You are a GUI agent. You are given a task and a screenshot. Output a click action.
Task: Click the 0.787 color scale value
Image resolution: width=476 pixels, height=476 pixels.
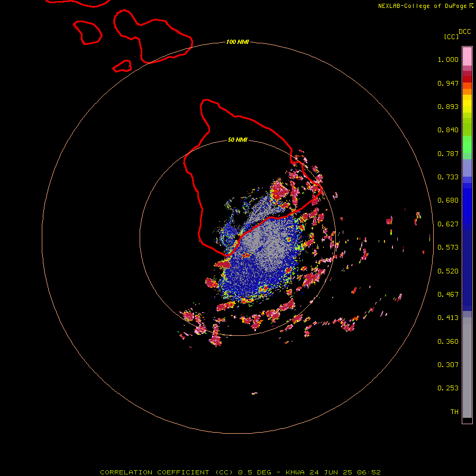tap(448, 153)
